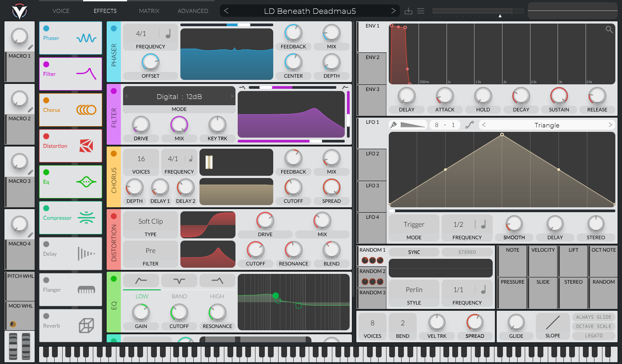The height and width of the screenshot is (364, 622).
Task: Select the LFO paint brush tool
Action: coord(393,125)
